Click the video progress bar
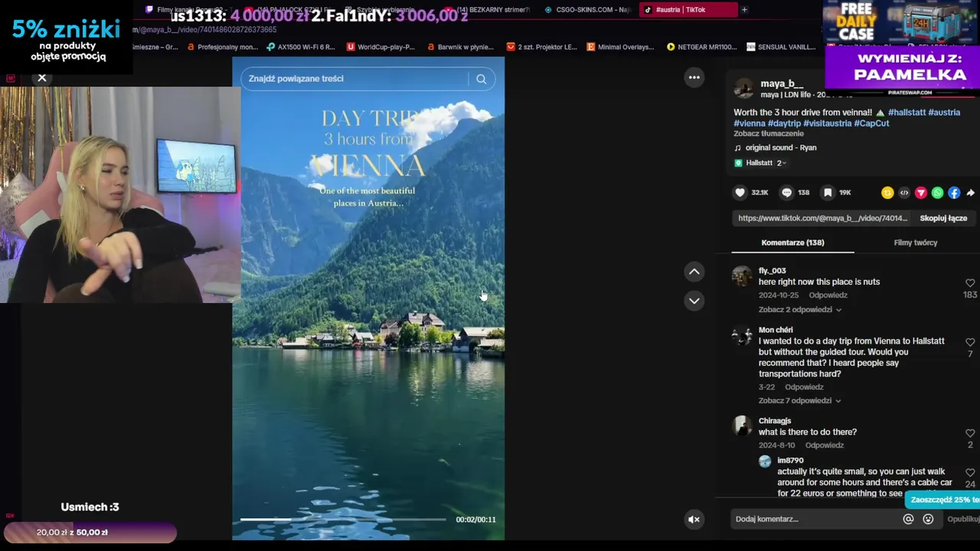This screenshot has width=980, height=551. click(343, 520)
